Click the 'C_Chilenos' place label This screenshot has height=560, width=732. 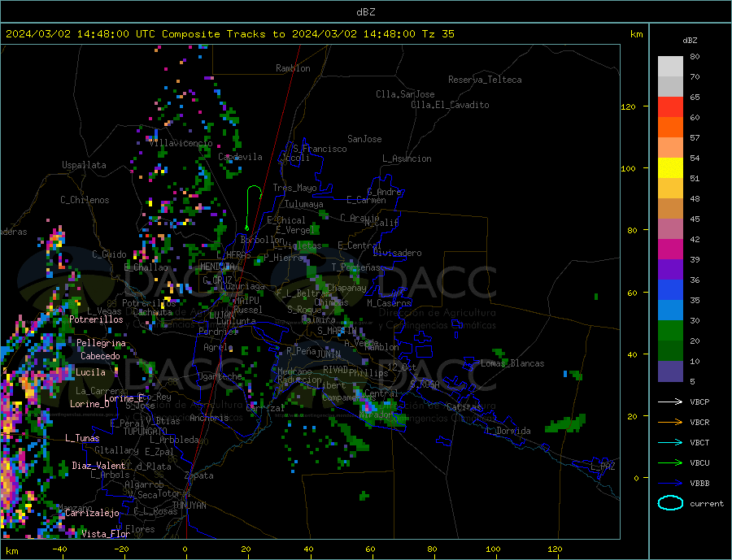tap(85, 200)
